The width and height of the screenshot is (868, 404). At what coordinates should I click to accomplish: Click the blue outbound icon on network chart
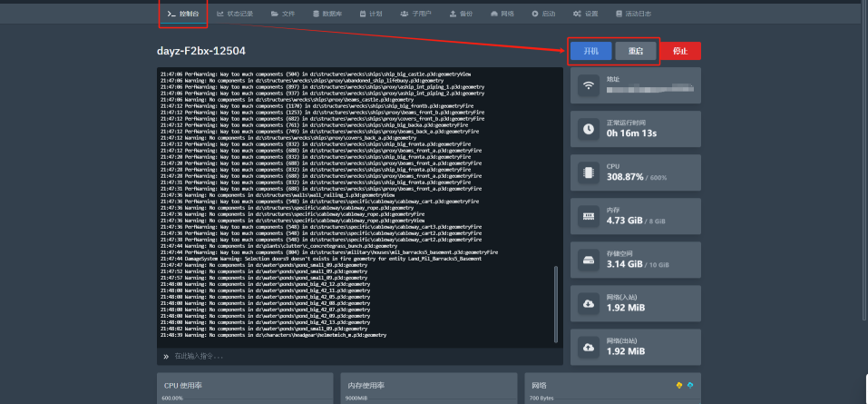coord(691,384)
